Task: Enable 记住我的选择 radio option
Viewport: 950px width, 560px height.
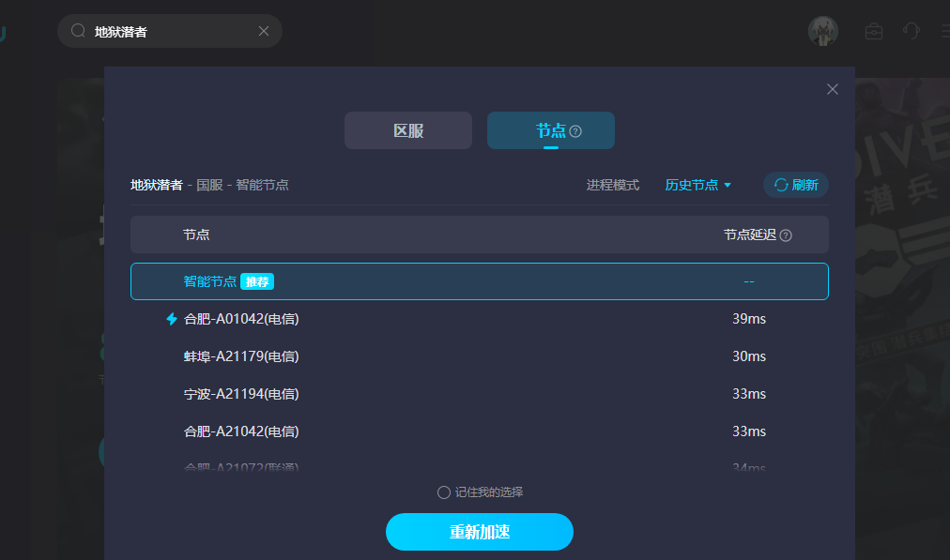Action: pos(443,492)
